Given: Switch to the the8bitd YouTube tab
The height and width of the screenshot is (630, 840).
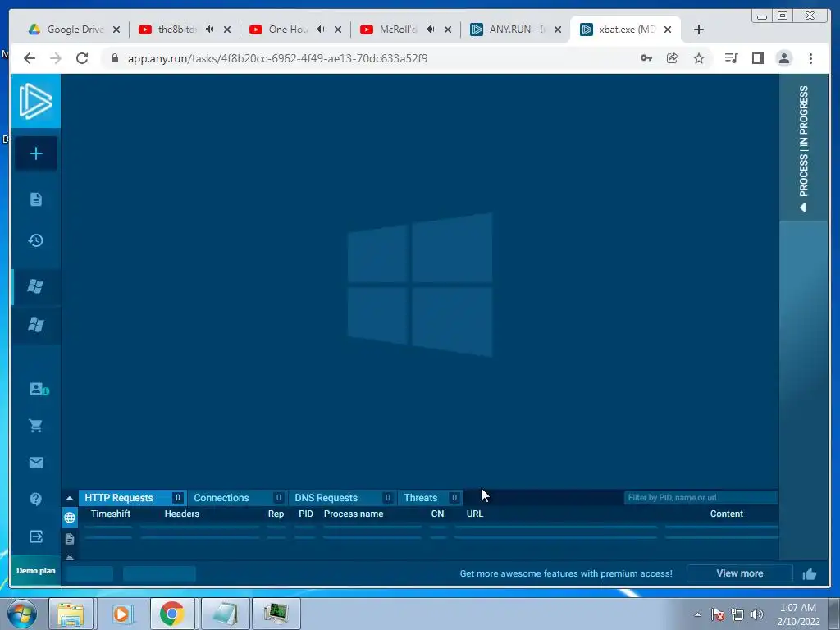Looking at the screenshot, I should coord(177,30).
